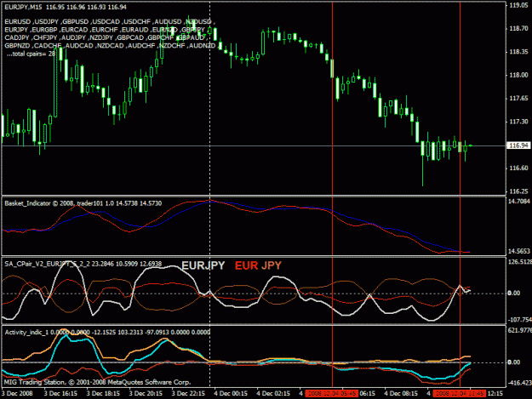
Task: Click the 116.25 price axis label
Action: coord(518,191)
